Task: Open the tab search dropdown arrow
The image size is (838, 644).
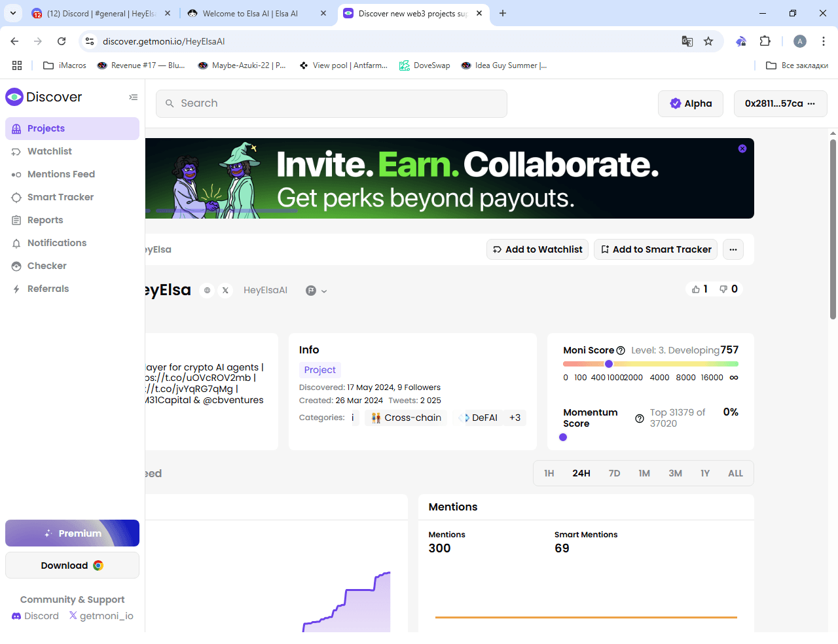Action: point(13,13)
